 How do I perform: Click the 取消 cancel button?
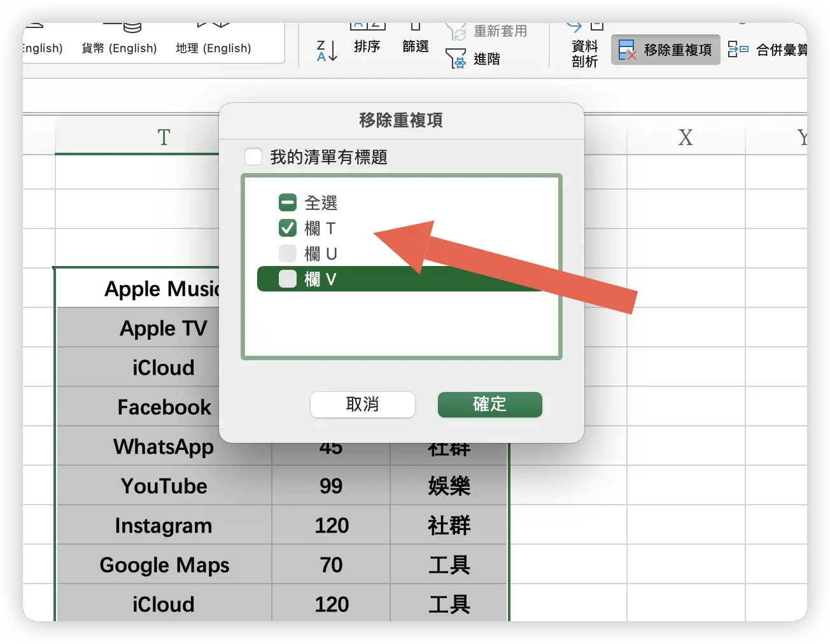coord(363,405)
